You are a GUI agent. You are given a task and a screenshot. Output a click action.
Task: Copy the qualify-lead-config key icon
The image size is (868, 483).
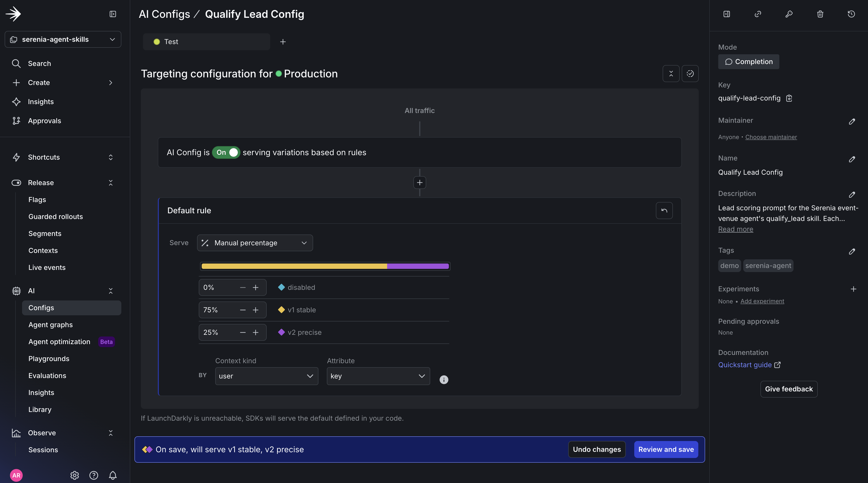[x=789, y=98]
